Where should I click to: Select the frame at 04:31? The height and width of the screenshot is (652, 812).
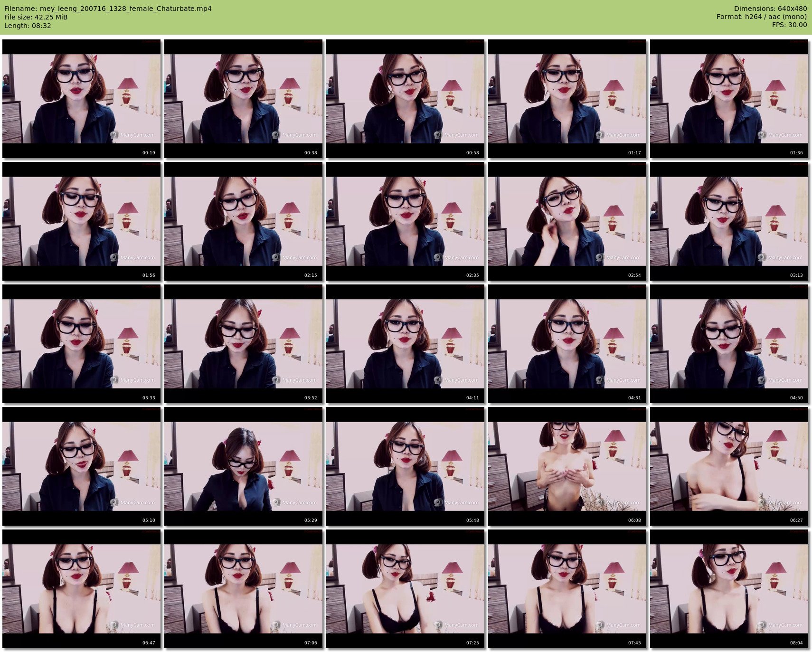567,344
